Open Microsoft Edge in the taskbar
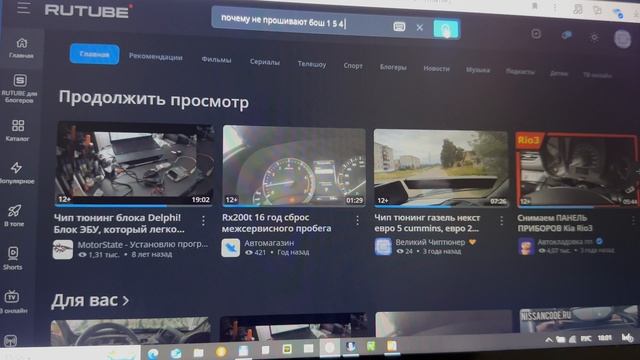 pyautogui.click(x=153, y=353)
